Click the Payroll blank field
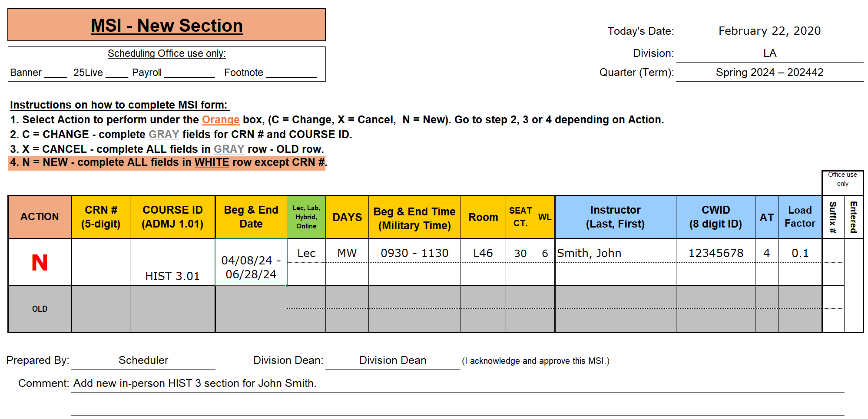This screenshot has width=868, height=419. pos(190,73)
